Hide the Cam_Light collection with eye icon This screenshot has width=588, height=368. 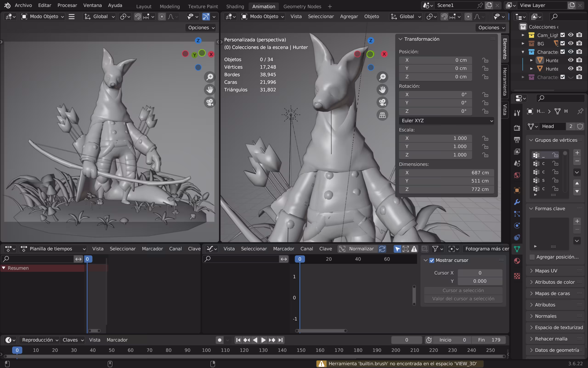point(571,35)
